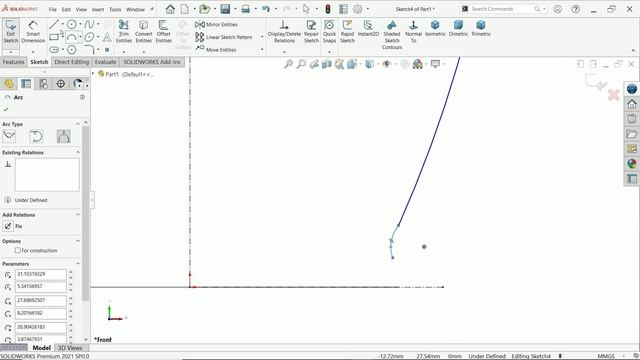The image size is (640, 360).
Task: Click the Repair Sketch tool
Action: point(311,32)
